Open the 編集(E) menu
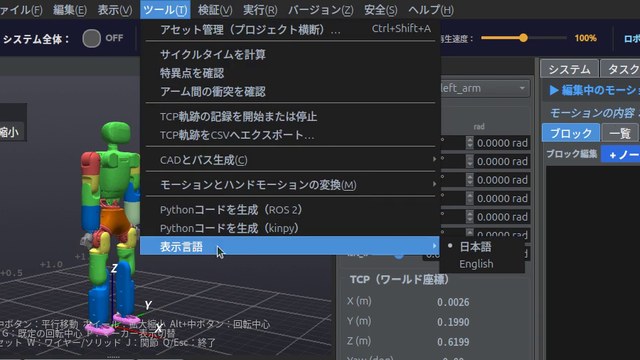Screen dimensions: 640x360 coord(69,10)
